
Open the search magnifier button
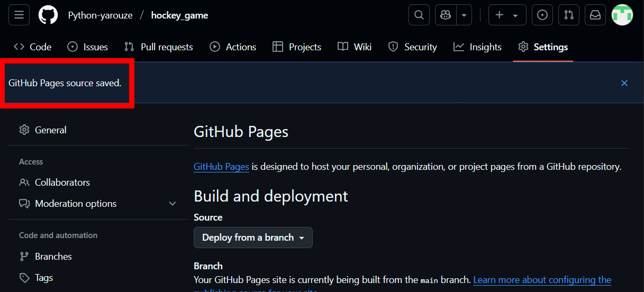[419, 15]
